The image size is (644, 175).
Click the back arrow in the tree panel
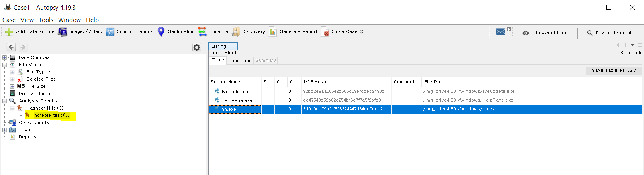[11, 47]
